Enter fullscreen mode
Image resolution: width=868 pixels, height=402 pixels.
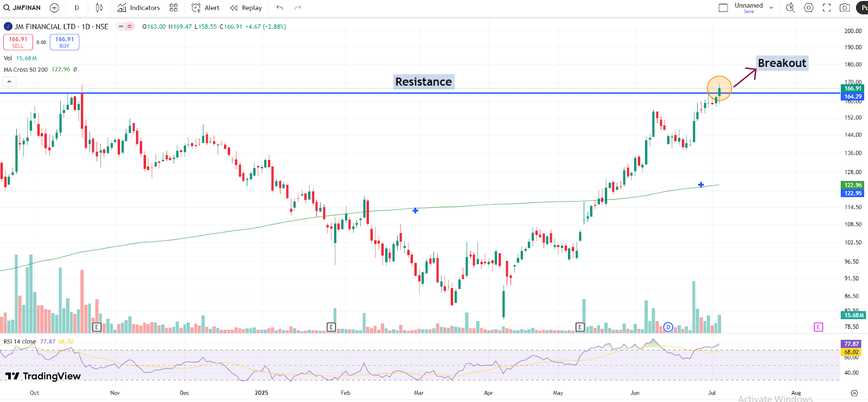coord(827,8)
